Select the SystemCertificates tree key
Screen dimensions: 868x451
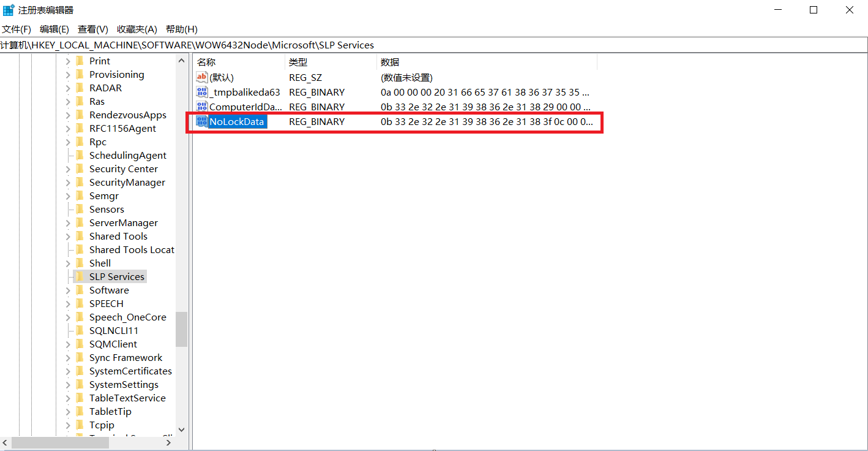coord(130,371)
